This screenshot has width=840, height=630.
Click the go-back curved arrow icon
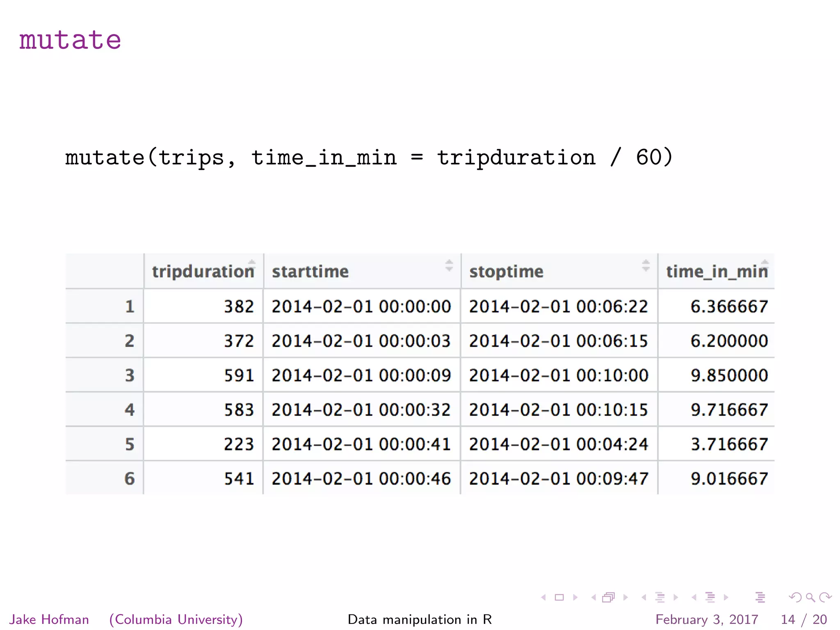795,598
